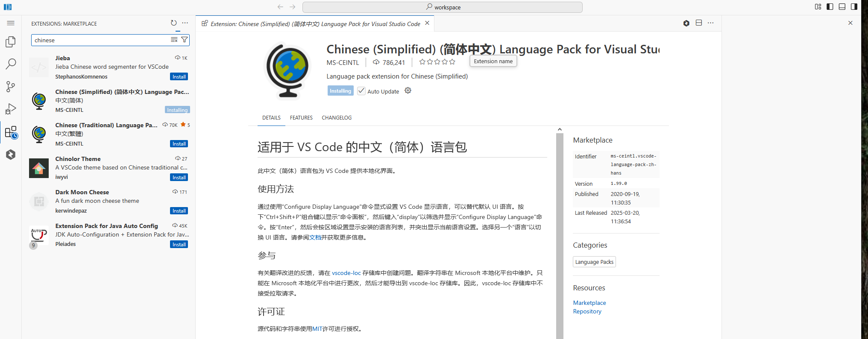Select the Chinese (Simplified) Language Pack editor tab
Image resolution: width=868 pixels, height=339 pixels.
pyautogui.click(x=315, y=24)
